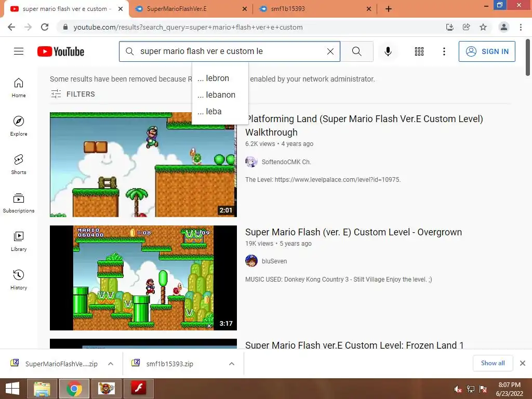Open the Flash Player taskbar icon
The height and width of the screenshot is (399, 532).
tap(139, 389)
